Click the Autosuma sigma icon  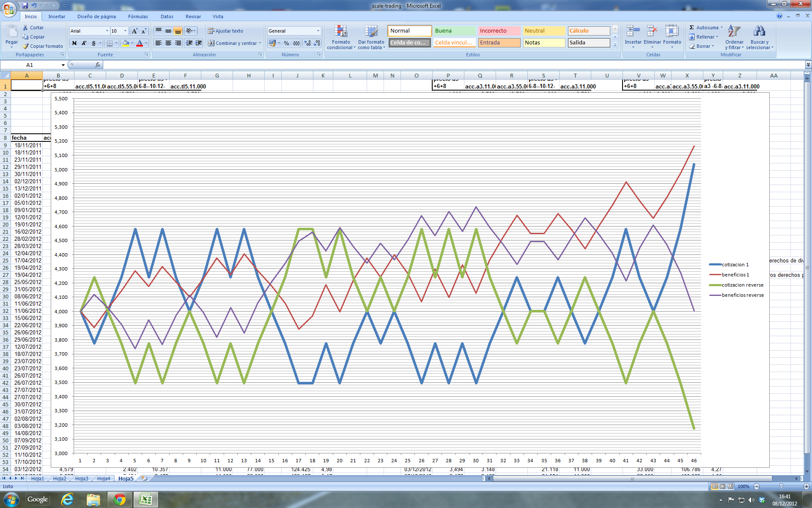[x=692, y=28]
